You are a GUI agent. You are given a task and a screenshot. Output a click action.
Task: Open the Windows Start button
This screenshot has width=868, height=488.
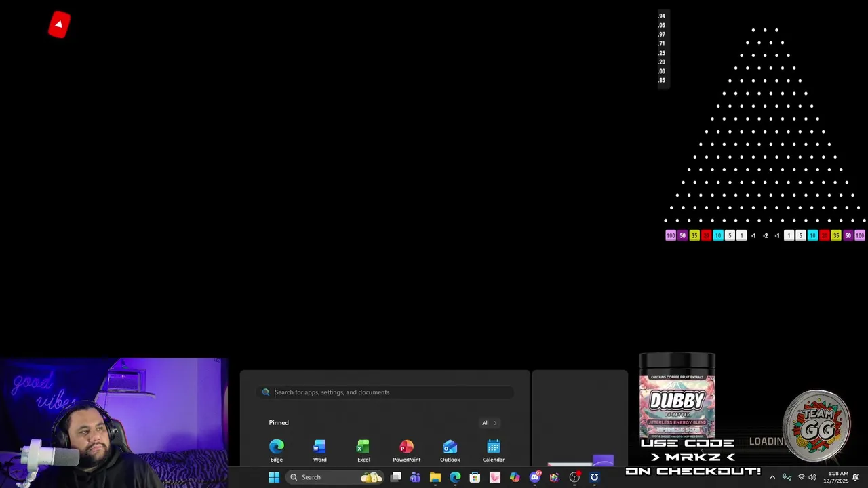(274, 477)
